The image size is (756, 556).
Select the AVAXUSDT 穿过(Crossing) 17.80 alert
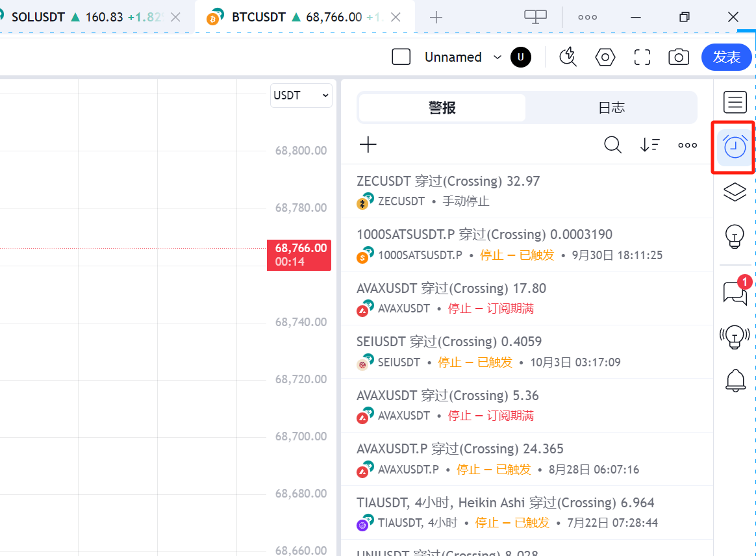click(x=527, y=298)
